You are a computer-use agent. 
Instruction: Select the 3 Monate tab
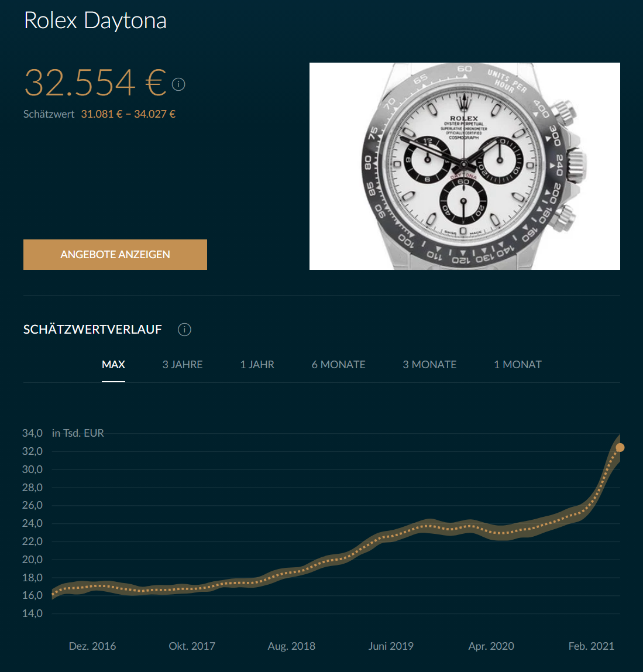click(429, 365)
